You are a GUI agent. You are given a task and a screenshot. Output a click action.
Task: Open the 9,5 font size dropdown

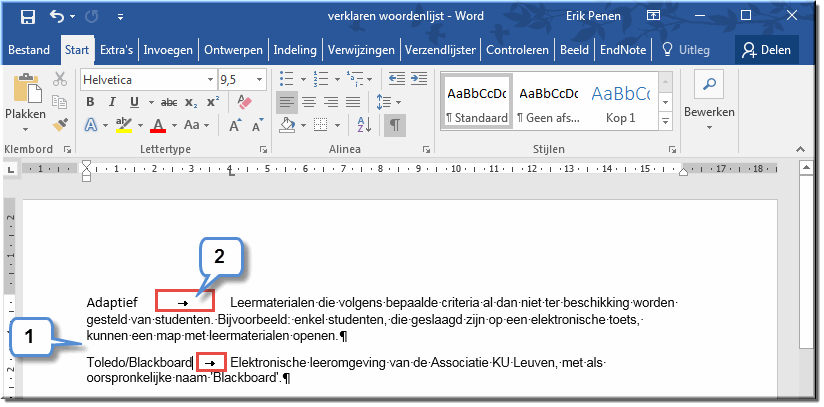click(260, 80)
